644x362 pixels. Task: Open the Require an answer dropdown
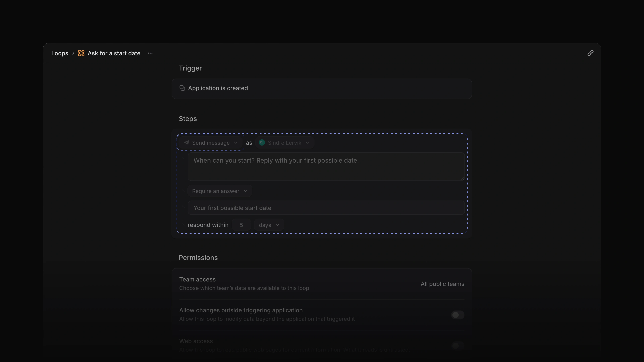coord(220,191)
